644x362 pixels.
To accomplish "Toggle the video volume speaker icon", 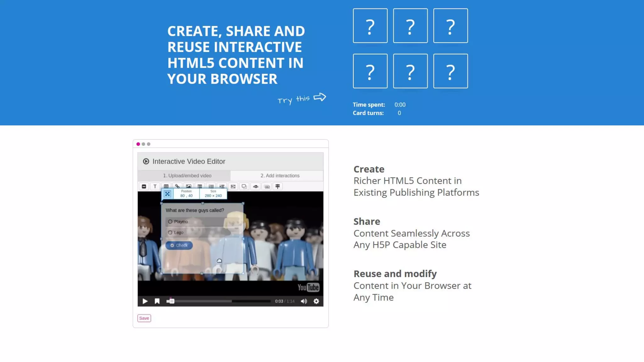I will coord(304,301).
